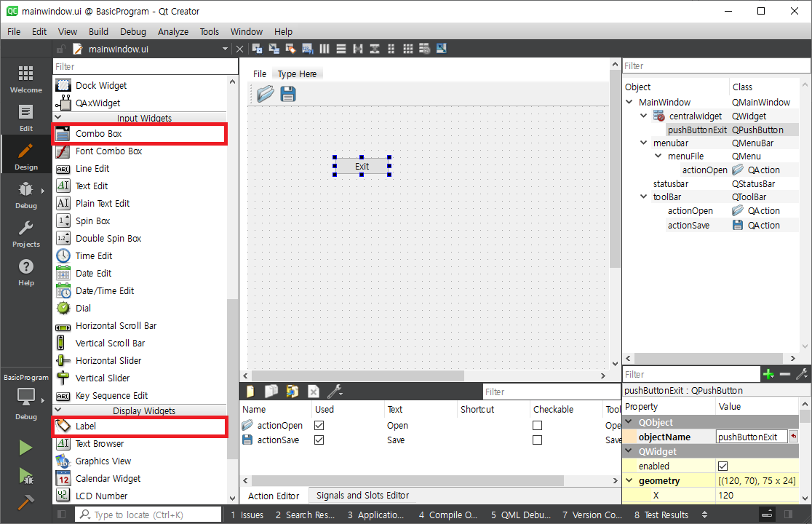Click Copy action icon in Action Editor
The width and height of the screenshot is (812, 524).
coord(271,392)
